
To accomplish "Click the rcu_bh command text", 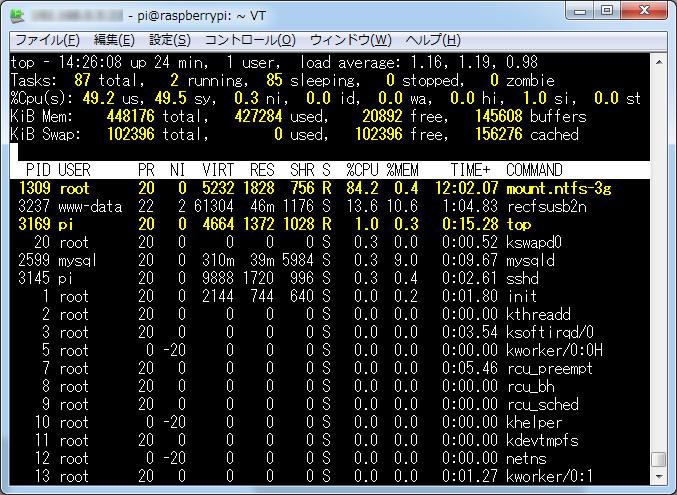I will [x=531, y=386].
